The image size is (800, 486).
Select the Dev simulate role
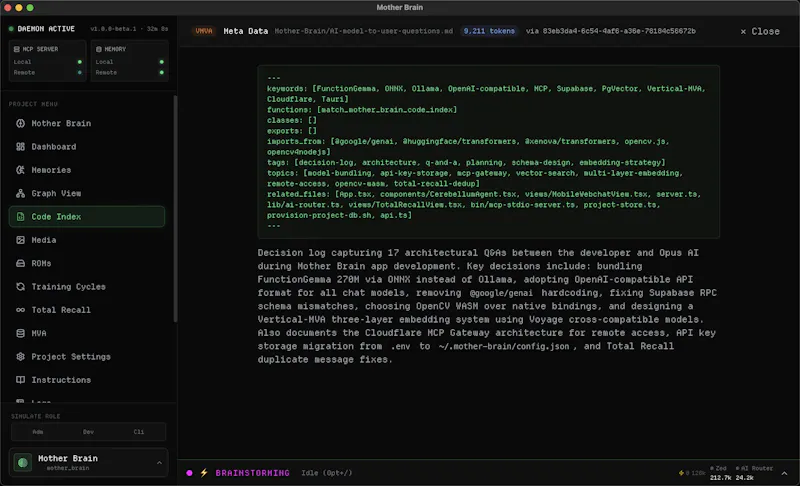click(88, 432)
